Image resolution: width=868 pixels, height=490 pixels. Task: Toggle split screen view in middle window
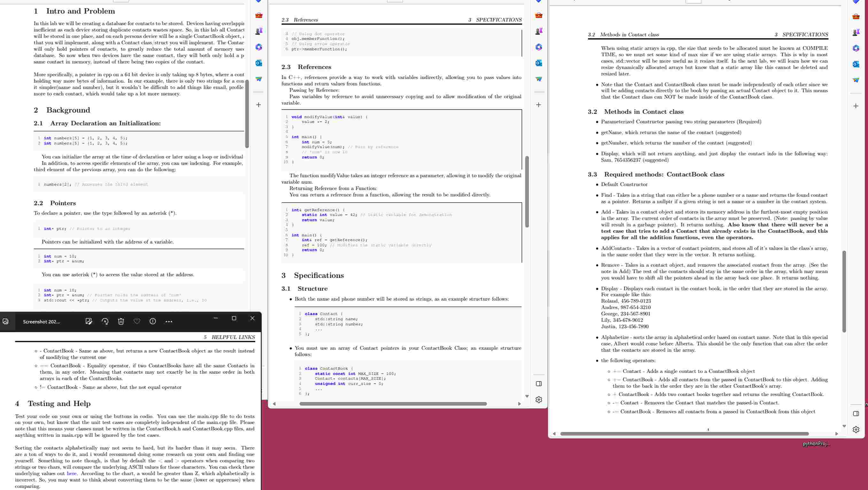pyautogui.click(x=539, y=384)
